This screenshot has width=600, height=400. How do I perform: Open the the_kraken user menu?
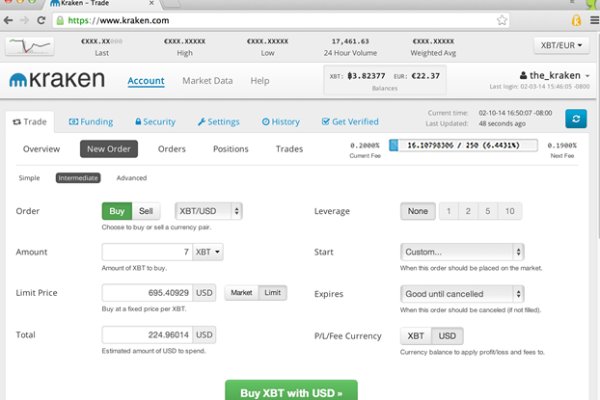554,75
